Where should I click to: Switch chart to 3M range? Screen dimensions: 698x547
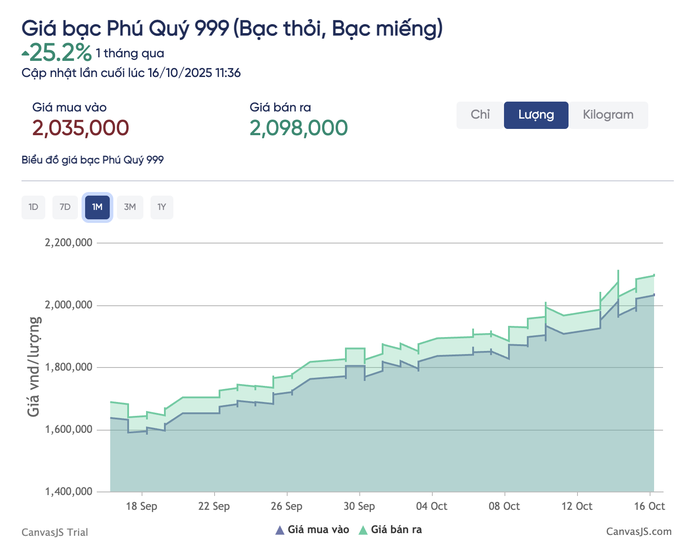(129, 207)
